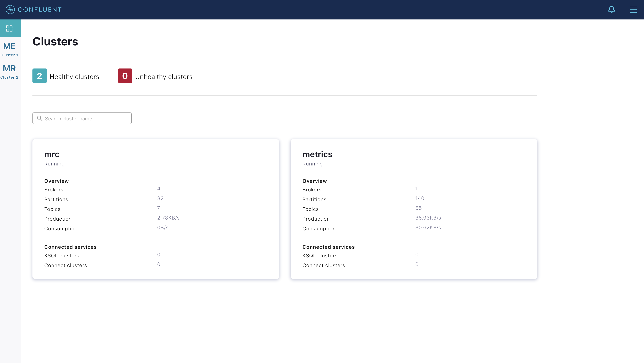Click the Confluent logo icon

pyautogui.click(x=10, y=9)
